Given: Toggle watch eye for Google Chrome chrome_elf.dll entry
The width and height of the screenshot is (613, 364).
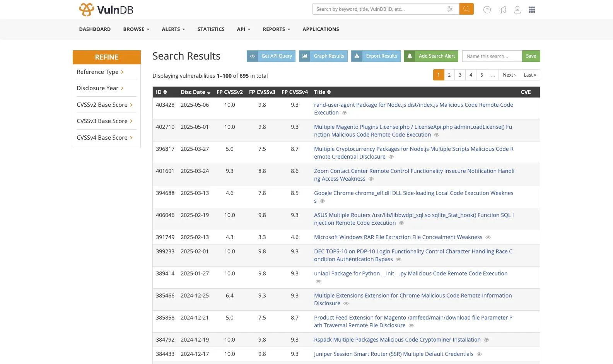Looking at the screenshot, I should [x=322, y=201].
